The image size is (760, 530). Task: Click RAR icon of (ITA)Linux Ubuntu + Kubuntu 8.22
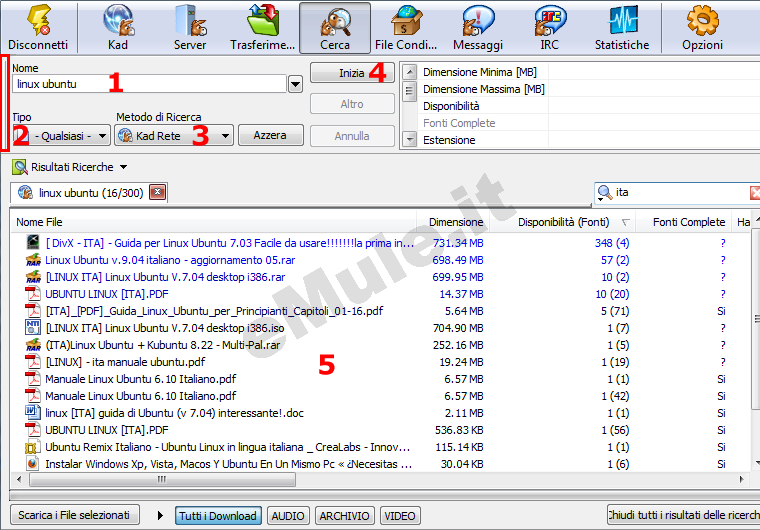coord(33,345)
